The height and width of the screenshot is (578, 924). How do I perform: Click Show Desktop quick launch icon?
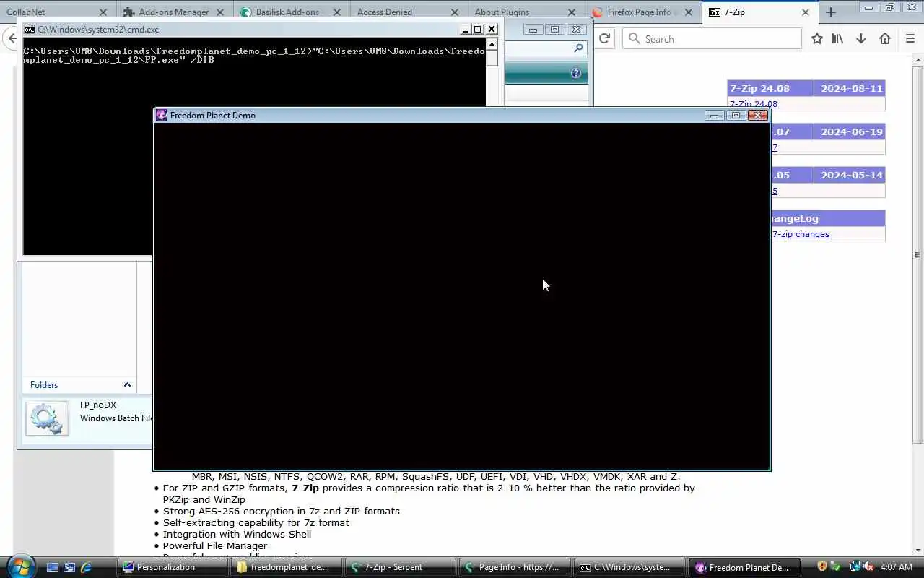point(53,567)
